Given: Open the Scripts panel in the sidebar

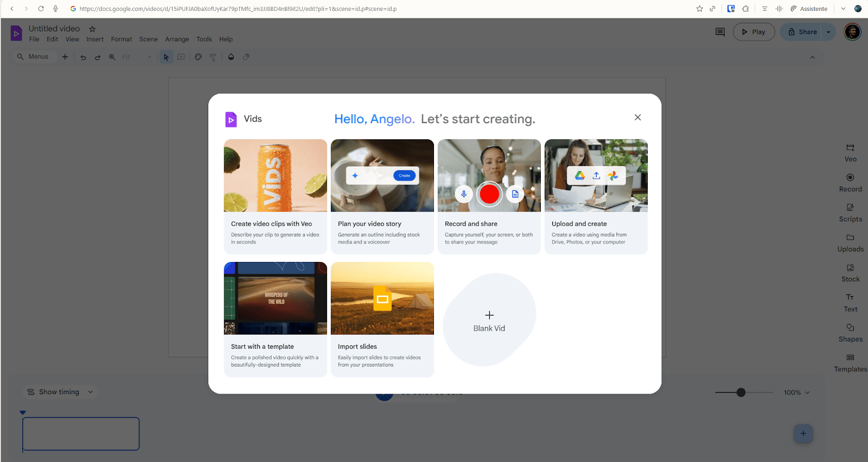Looking at the screenshot, I should (850, 213).
